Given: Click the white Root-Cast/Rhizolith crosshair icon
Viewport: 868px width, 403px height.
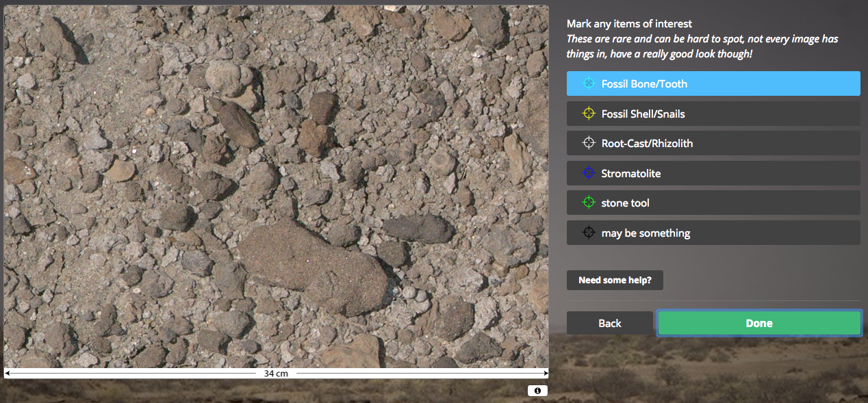Looking at the screenshot, I should [589, 143].
